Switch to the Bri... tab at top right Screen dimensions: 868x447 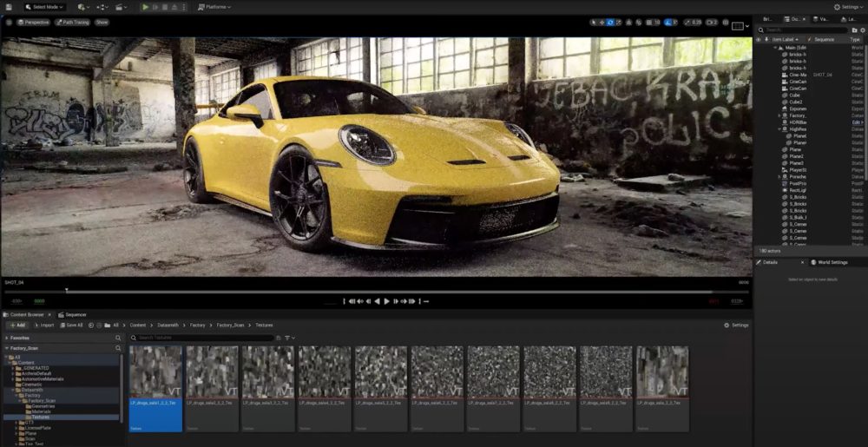tap(767, 19)
